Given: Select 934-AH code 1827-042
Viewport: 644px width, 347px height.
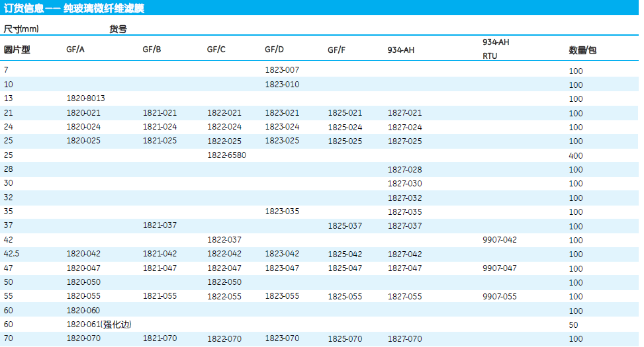Looking at the screenshot, I should [x=405, y=254].
